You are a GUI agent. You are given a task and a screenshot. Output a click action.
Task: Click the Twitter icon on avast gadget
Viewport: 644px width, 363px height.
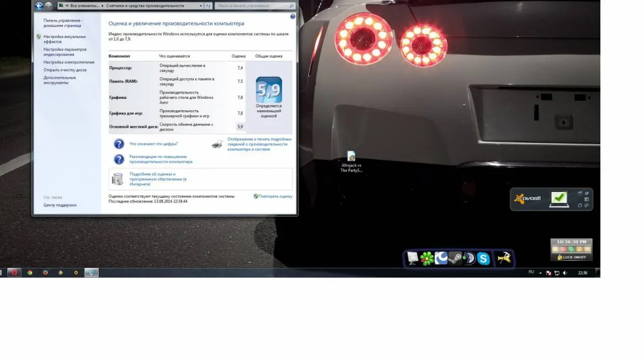586,193
